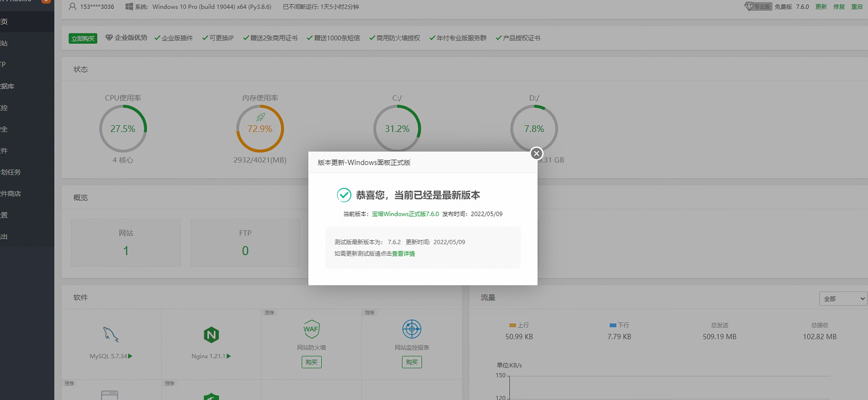The width and height of the screenshot is (868, 400).
Task: Click the 网站监控报表 target icon
Action: [x=412, y=329]
